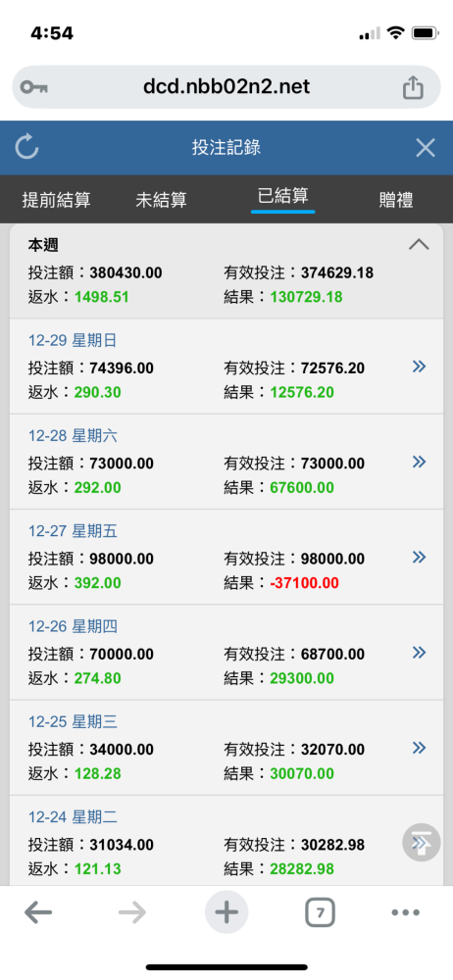Select the 已結算 tab
Viewport: 453px width, 980px height.
[282, 196]
